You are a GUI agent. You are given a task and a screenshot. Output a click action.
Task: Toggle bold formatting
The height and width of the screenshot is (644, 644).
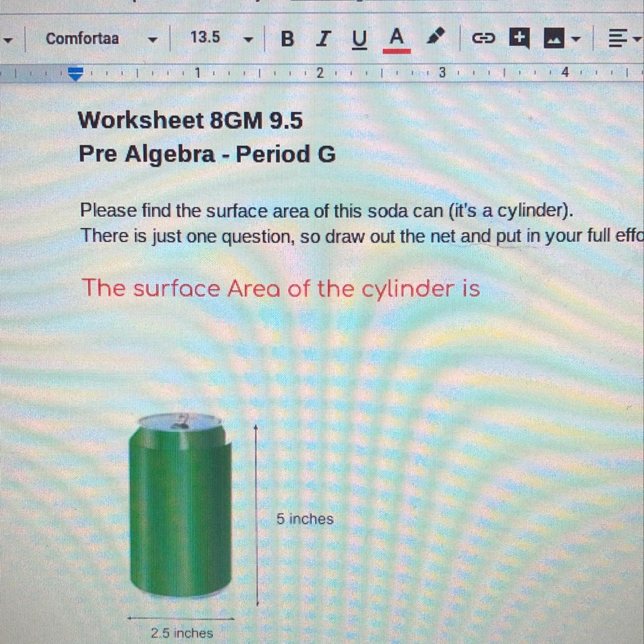[x=288, y=39]
